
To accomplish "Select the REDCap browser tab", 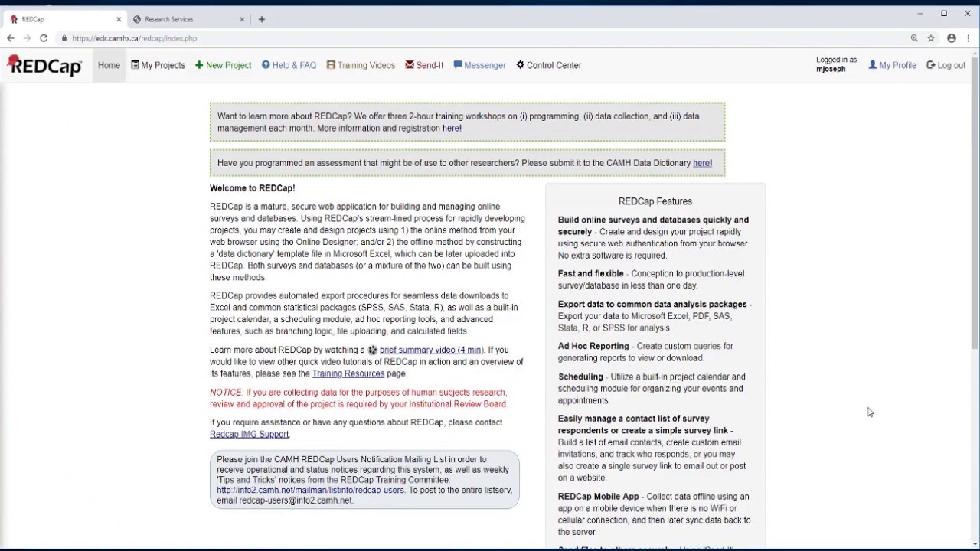I will point(65,19).
